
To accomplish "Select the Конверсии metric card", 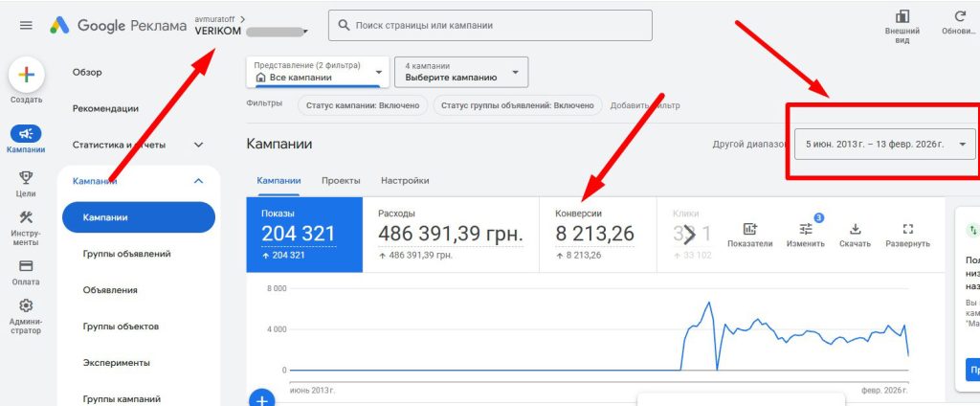I will 597,235.
